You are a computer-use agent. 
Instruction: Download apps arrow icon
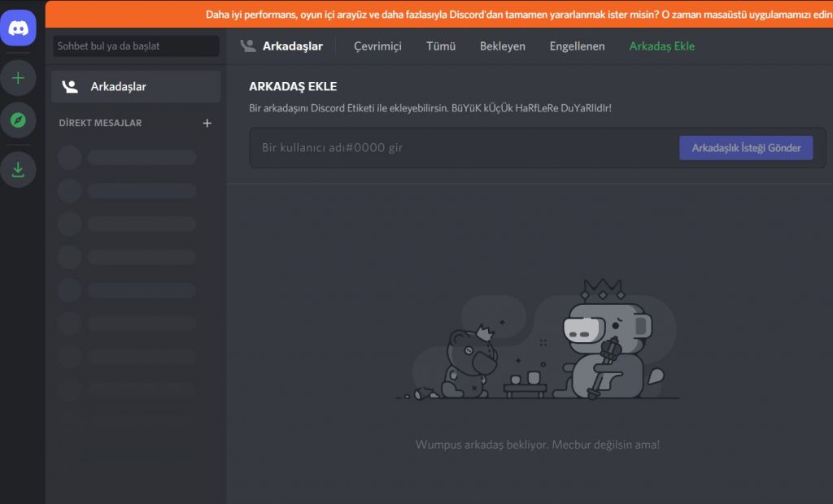18,169
